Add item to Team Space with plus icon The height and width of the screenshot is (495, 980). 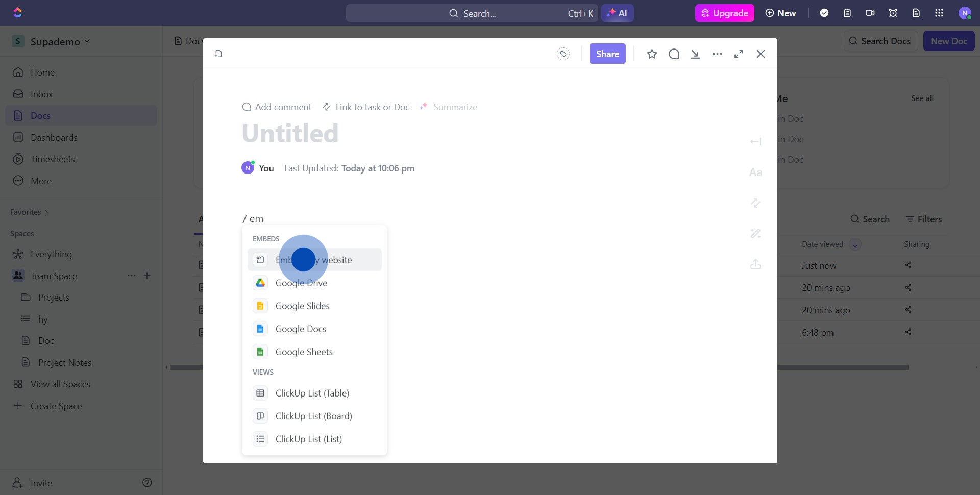click(147, 276)
